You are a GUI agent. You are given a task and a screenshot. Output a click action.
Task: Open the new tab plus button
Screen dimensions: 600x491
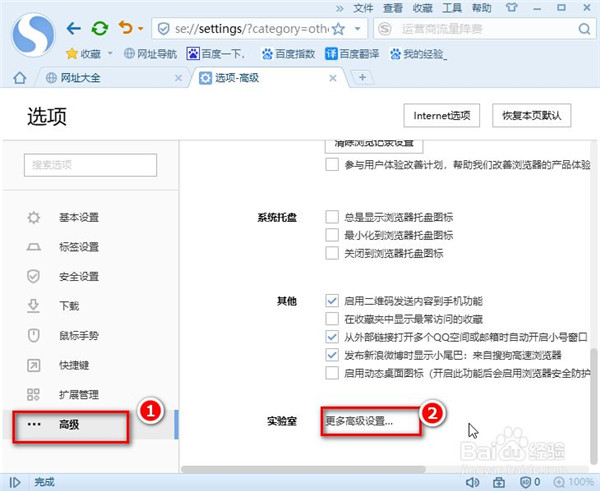tap(362, 77)
